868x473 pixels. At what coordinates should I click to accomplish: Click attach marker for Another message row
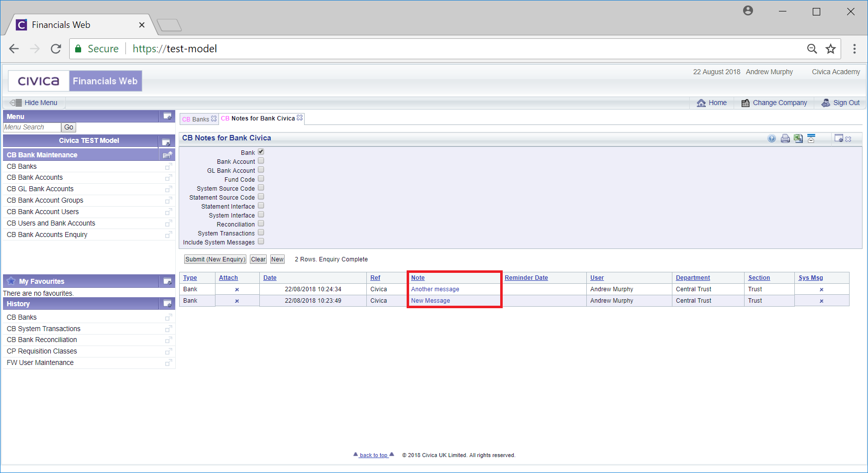[x=237, y=289]
